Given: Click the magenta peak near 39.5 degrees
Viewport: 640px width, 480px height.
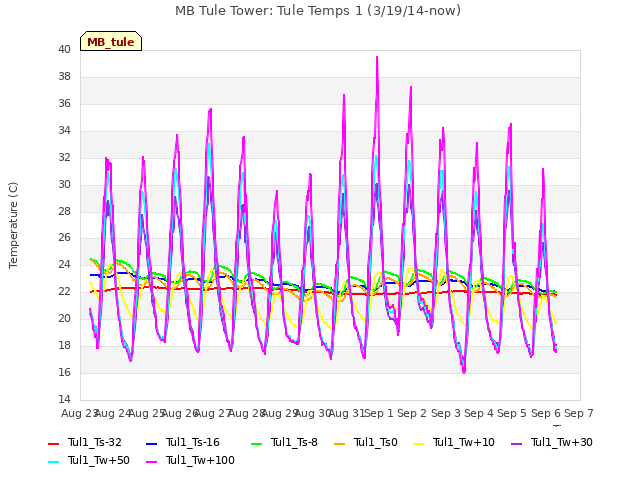Looking at the screenshot, I should coord(377,57).
